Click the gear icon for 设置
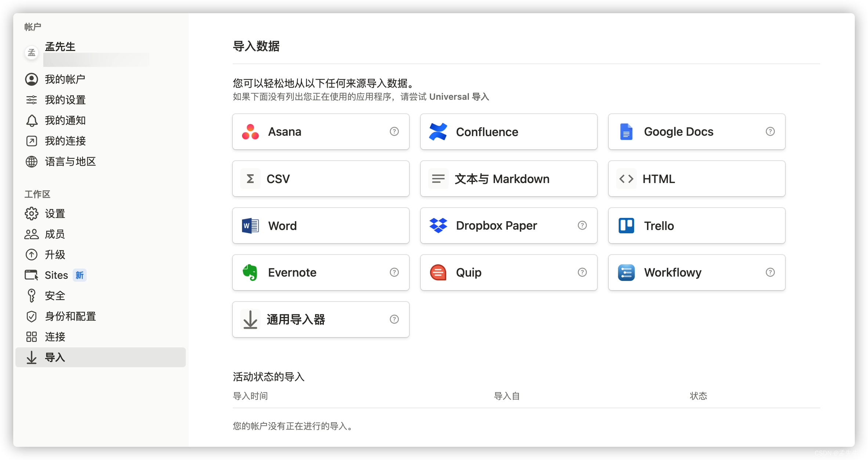This screenshot has height=460, width=868. click(x=32, y=213)
